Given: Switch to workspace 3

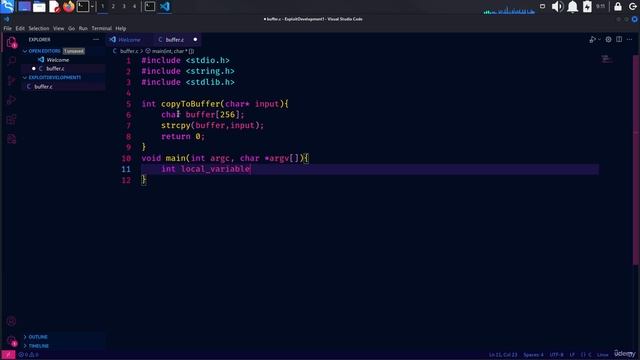Looking at the screenshot, I should [x=124, y=7].
